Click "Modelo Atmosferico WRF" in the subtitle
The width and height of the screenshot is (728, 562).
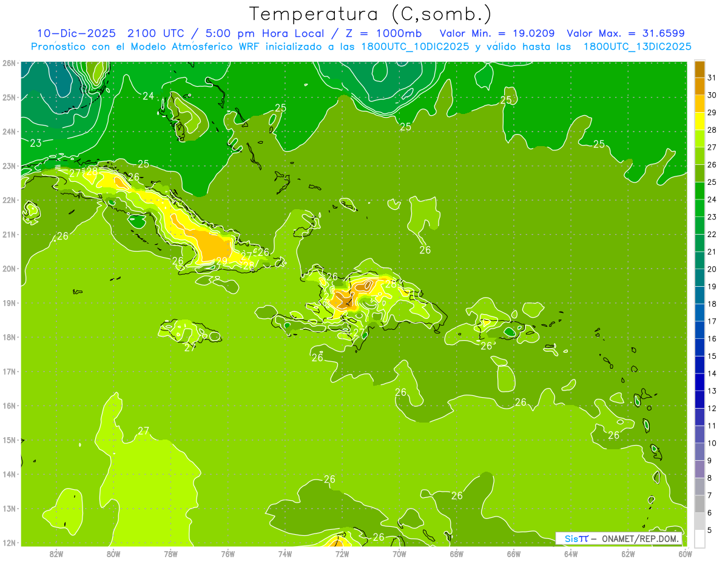(x=195, y=46)
